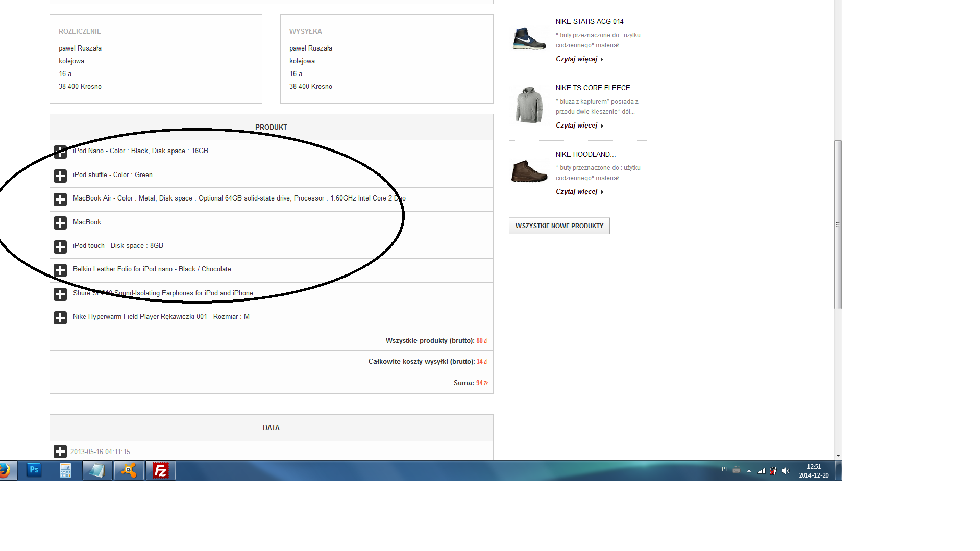Expand Nike Hyperwarm Rękawiczki row
Image resolution: width=980 pixels, height=551 pixels.
[60, 318]
